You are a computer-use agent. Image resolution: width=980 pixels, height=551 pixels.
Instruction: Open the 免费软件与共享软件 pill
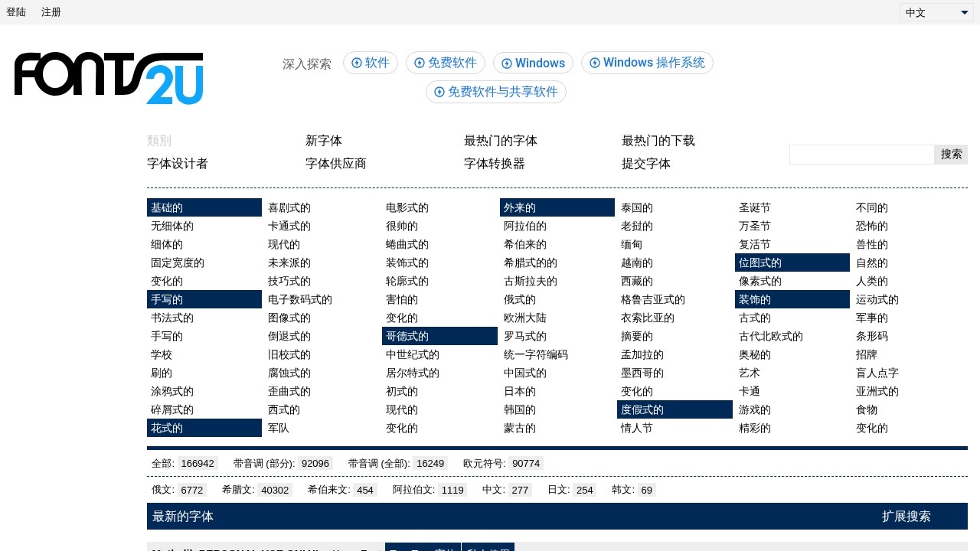pos(495,92)
